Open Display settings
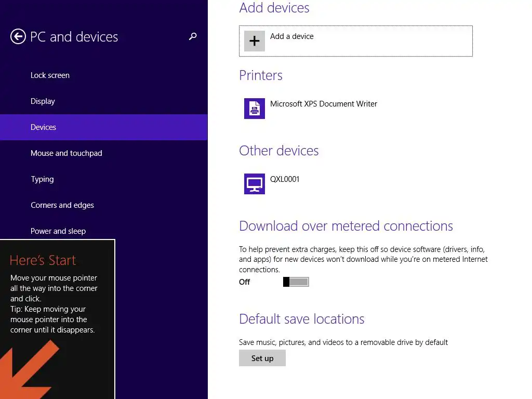This screenshot has width=532, height=399. [43, 101]
